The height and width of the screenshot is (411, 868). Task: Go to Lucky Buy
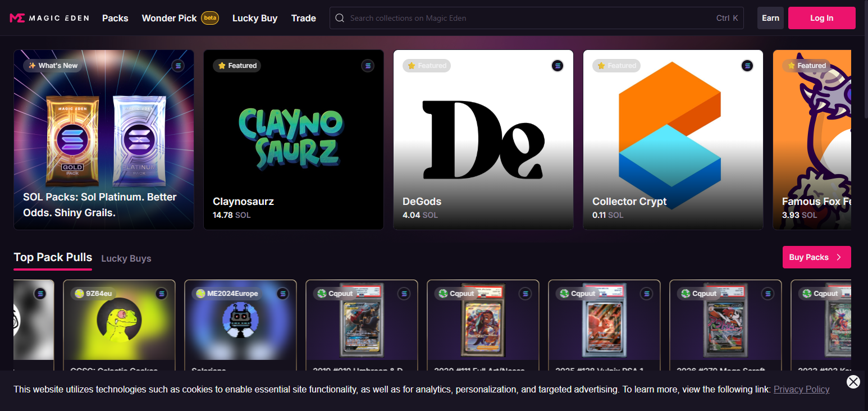pyautogui.click(x=255, y=18)
